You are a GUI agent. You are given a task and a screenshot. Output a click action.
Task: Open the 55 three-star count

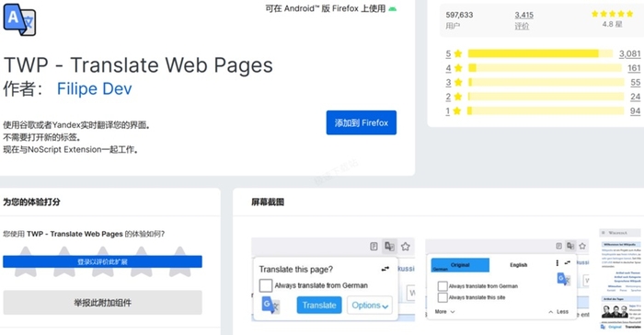[x=636, y=82]
